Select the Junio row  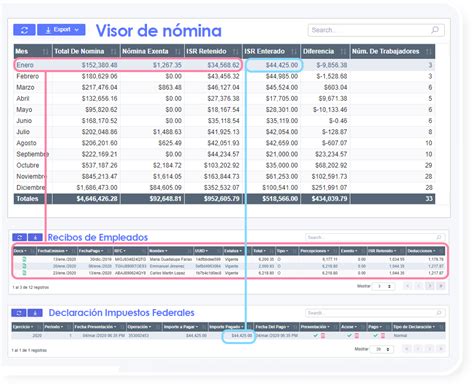(x=224, y=121)
